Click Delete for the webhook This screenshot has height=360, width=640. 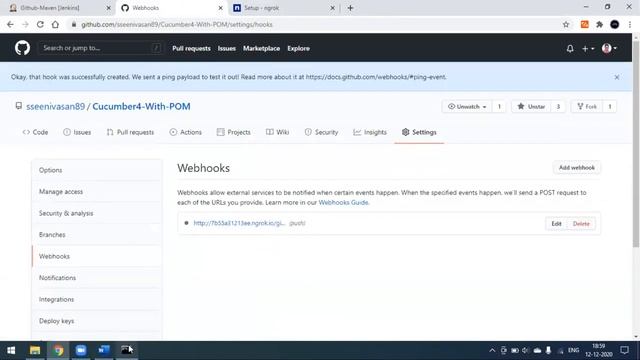tap(581, 224)
